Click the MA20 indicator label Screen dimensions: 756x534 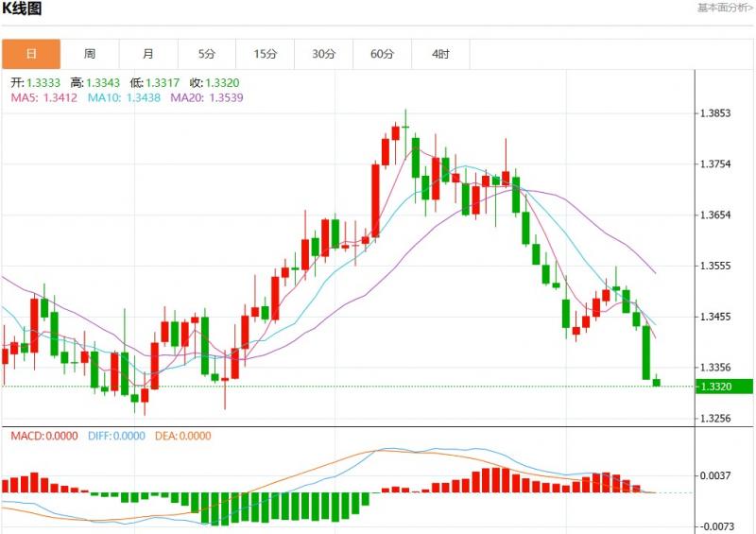click(x=207, y=96)
